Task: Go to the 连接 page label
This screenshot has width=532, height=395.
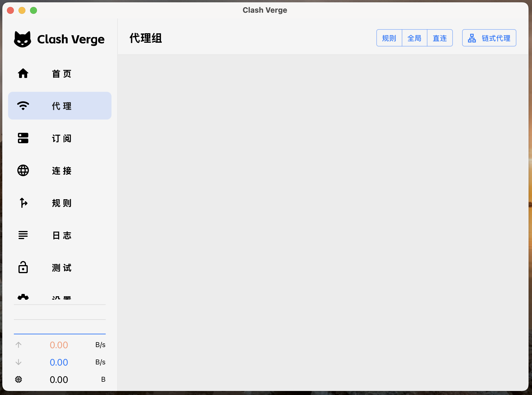Action: 62,171
